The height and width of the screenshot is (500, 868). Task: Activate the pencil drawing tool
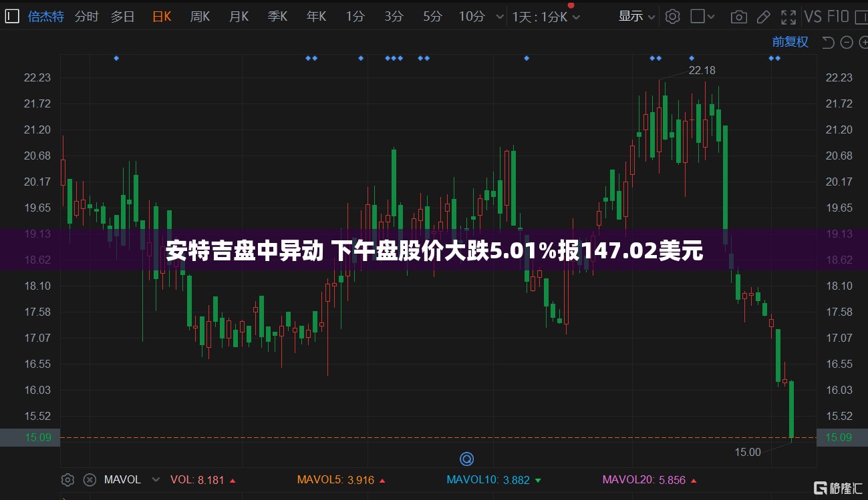click(x=764, y=17)
